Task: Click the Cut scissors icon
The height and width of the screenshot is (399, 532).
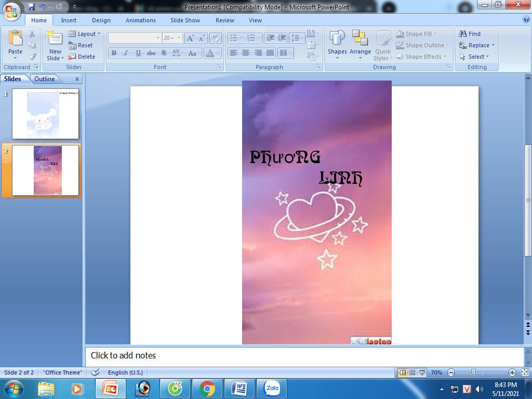Action: pyautogui.click(x=32, y=34)
